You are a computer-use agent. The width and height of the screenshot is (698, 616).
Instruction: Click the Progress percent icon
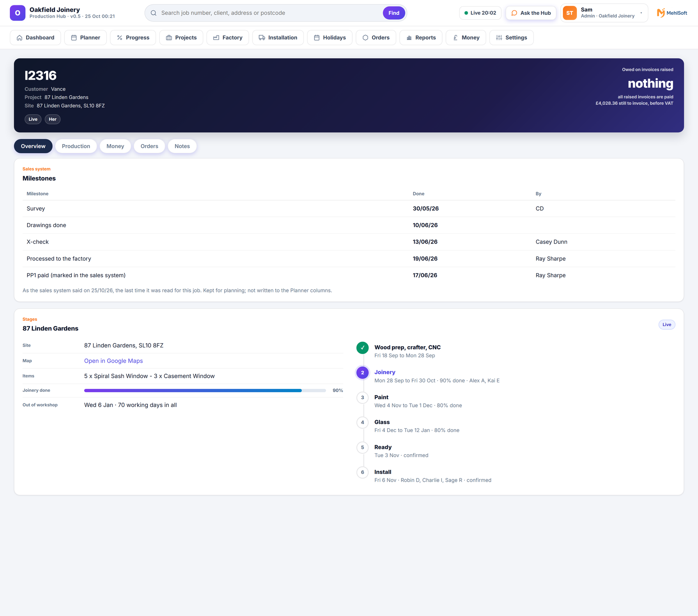119,38
